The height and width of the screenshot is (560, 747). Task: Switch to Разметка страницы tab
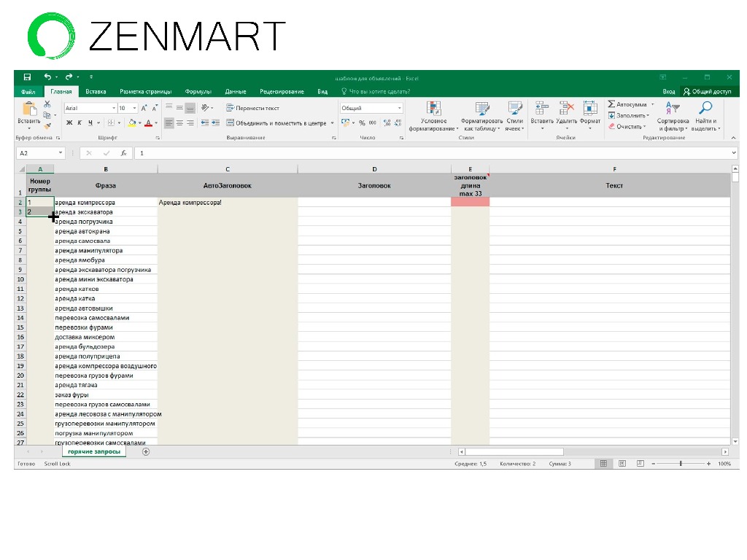click(146, 91)
